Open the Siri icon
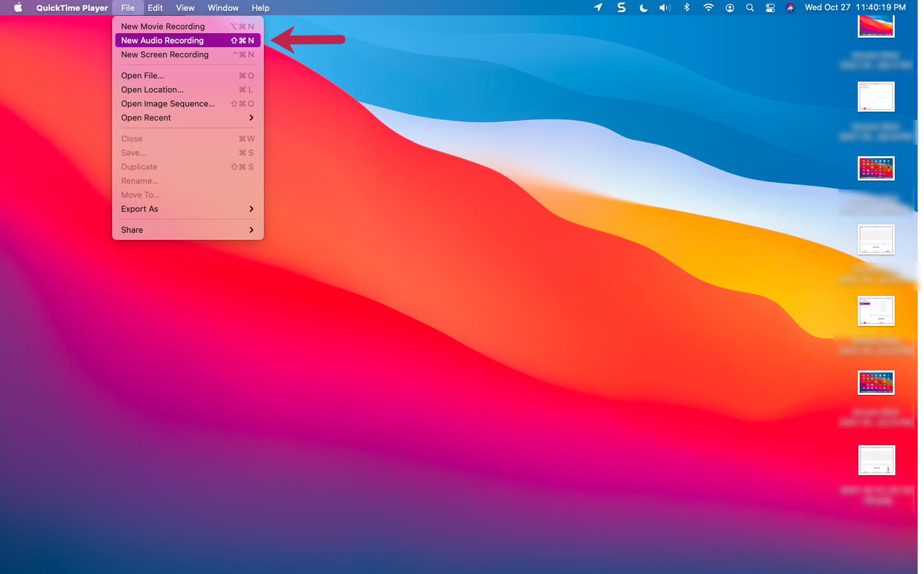This screenshot has width=924, height=574. (x=790, y=8)
